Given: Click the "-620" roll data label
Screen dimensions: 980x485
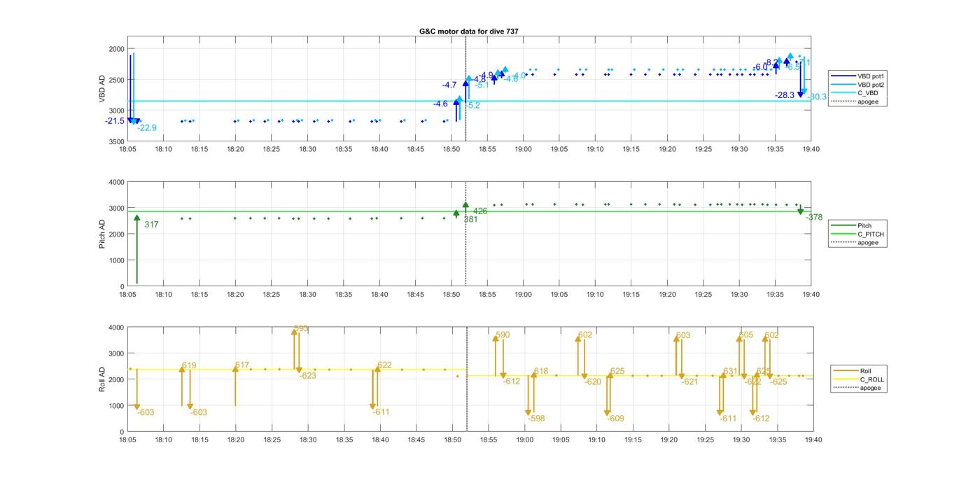Looking at the screenshot, I should point(593,382).
